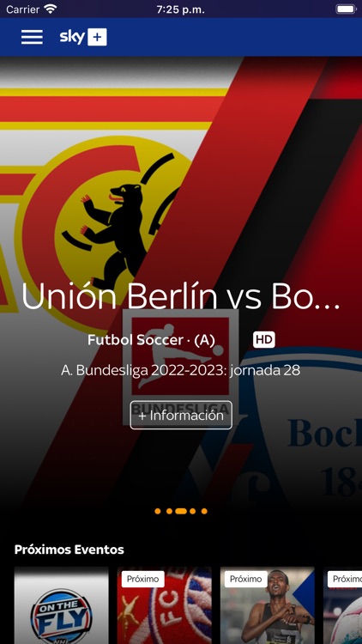Select the second carousel page dot
Viewport: 362px width, 644px height.
tap(169, 512)
